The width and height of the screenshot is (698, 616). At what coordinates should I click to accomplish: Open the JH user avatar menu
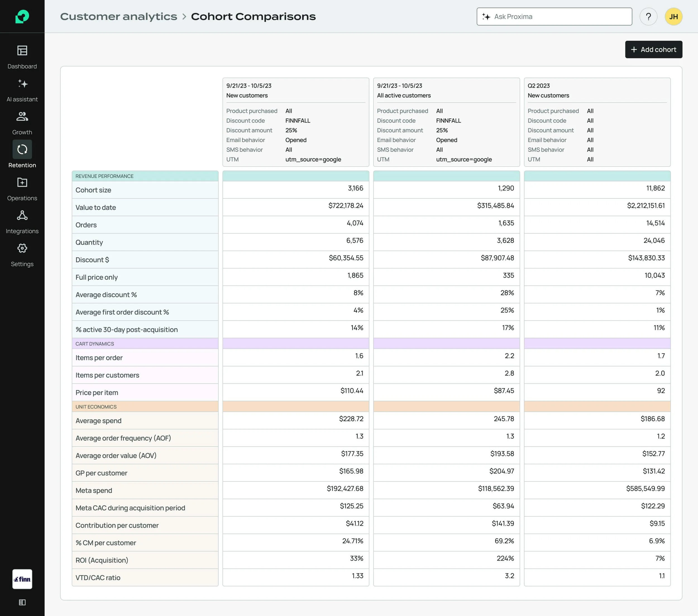(673, 16)
